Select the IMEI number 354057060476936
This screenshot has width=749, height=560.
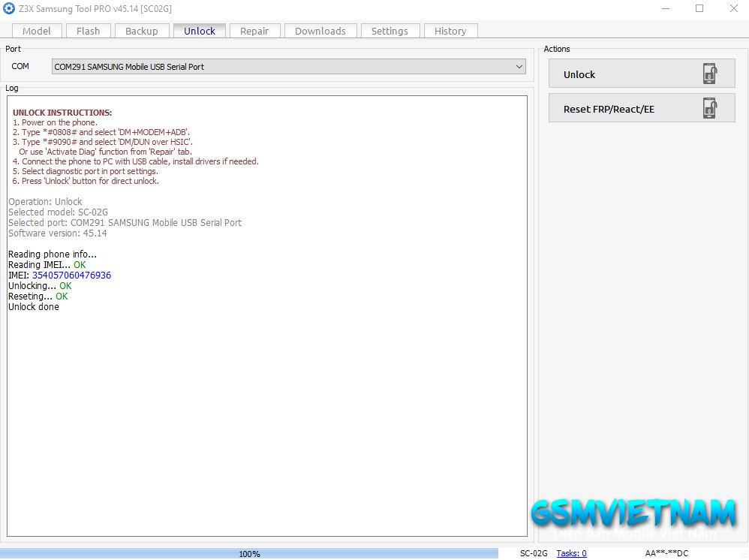click(x=71, y=275)
